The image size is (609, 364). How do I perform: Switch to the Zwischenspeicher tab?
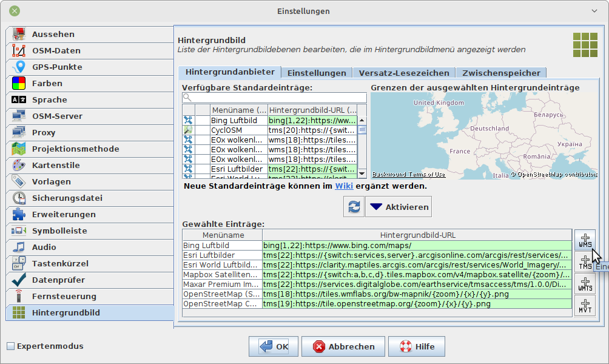pyautogui.click(x=500, y=73)
